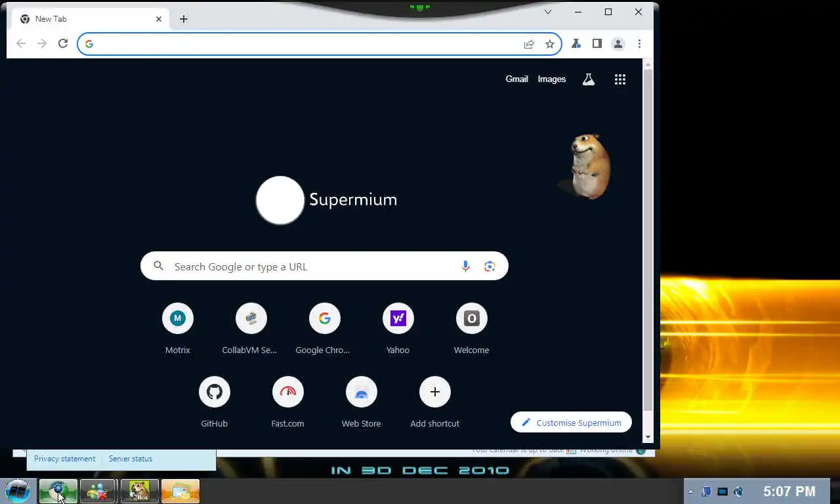Click the network tray icon
840x504 pixels.
tap(722, 492)
